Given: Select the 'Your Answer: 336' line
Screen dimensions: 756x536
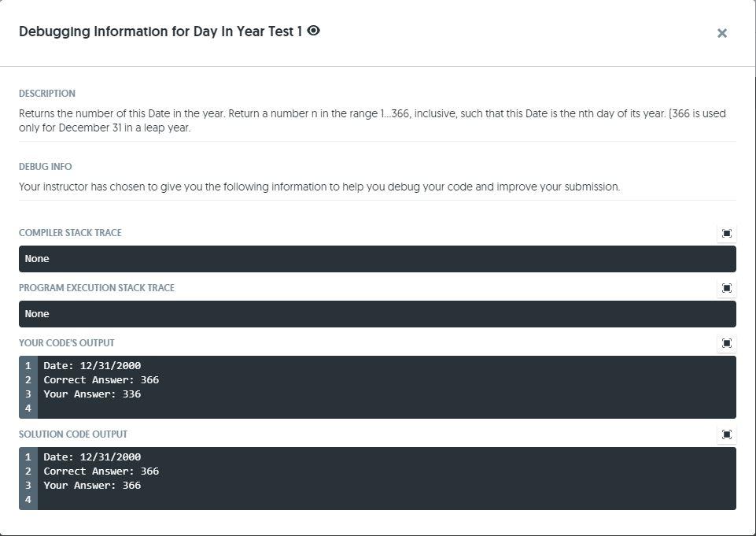Looking at the screenshot, I should pos(92,394).
